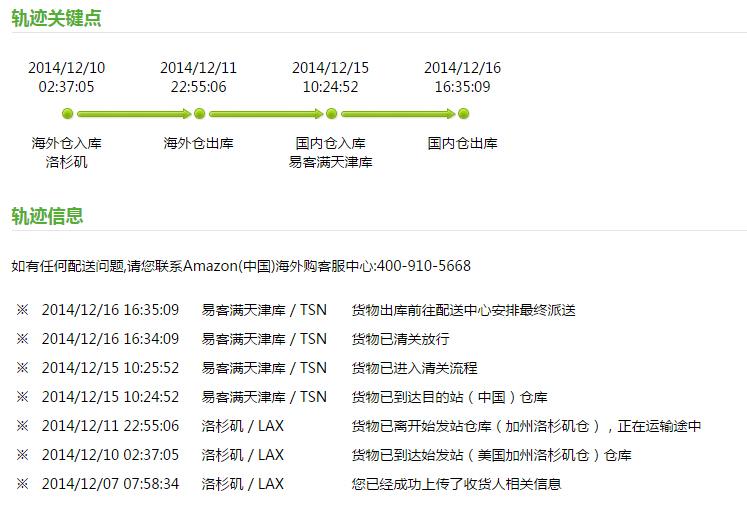The width and height of the screenshot is (747, 511).
Task: Click the 国内仓入库 label
Action: 331,143
